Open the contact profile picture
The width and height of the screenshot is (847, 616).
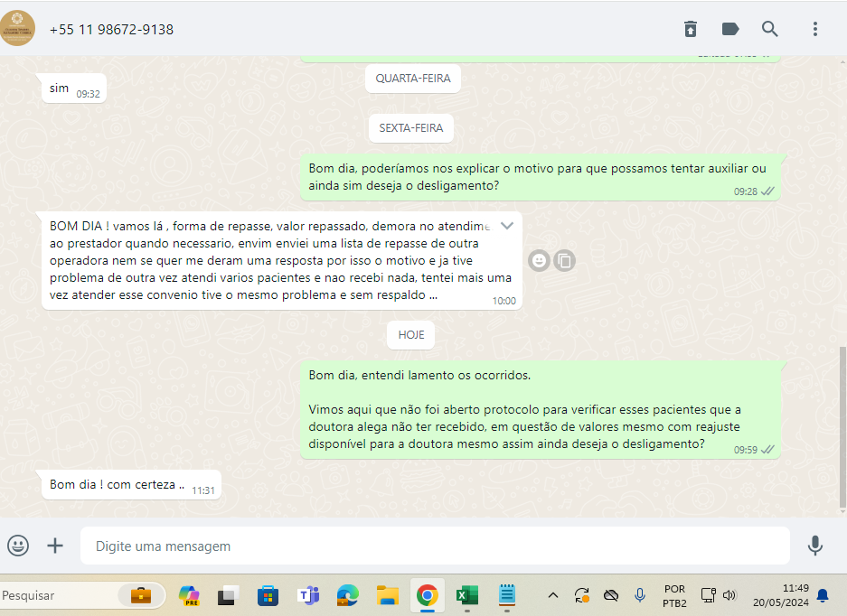point(17,29)
